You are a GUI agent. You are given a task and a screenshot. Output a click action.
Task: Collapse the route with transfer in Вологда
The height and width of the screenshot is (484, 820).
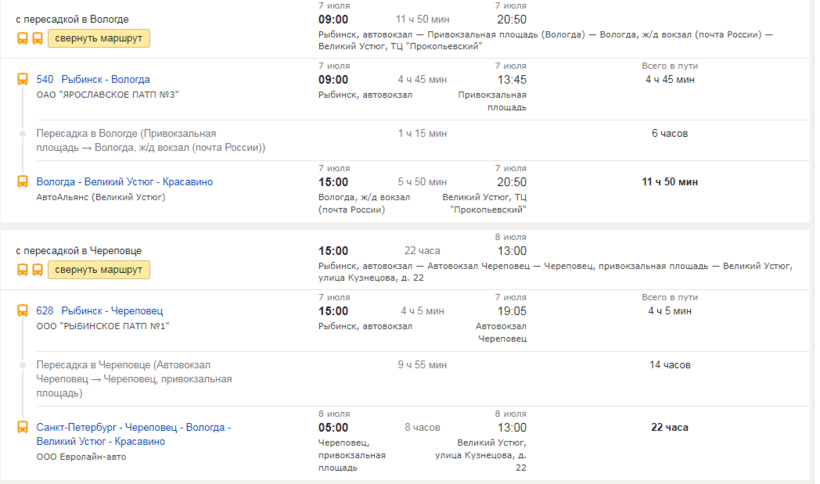click(99, 39)
